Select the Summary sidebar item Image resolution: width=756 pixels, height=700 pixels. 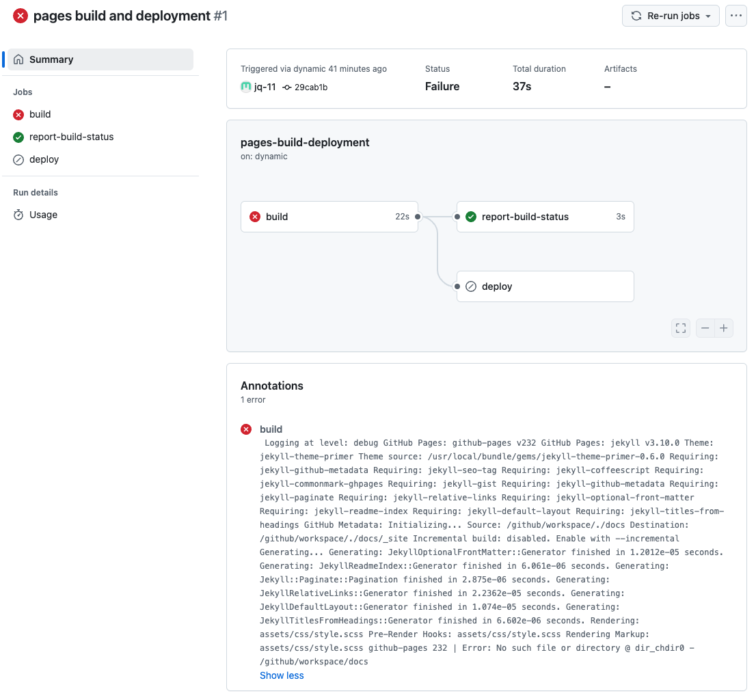pyautogui.click(x=99, y=59)
